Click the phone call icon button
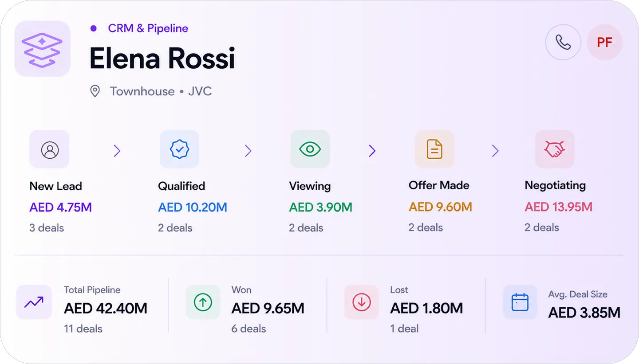The height and width of the screenshot is (364, 639). coord(563,42)
